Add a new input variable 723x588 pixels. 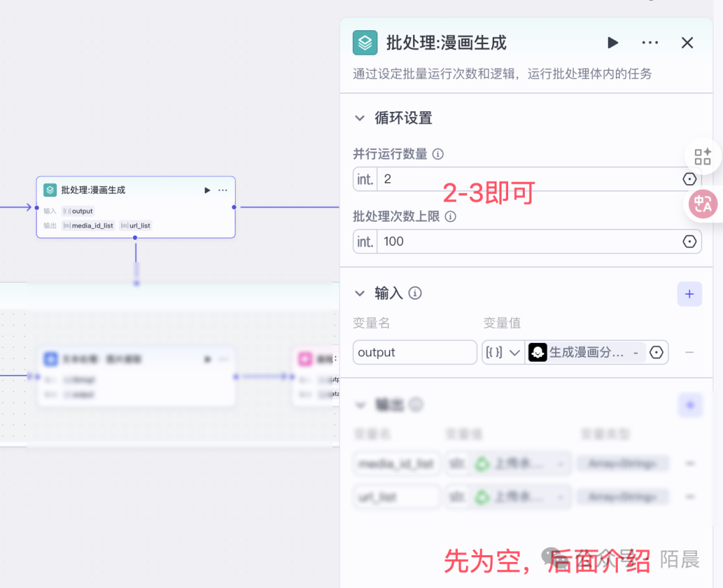(689, 293)
